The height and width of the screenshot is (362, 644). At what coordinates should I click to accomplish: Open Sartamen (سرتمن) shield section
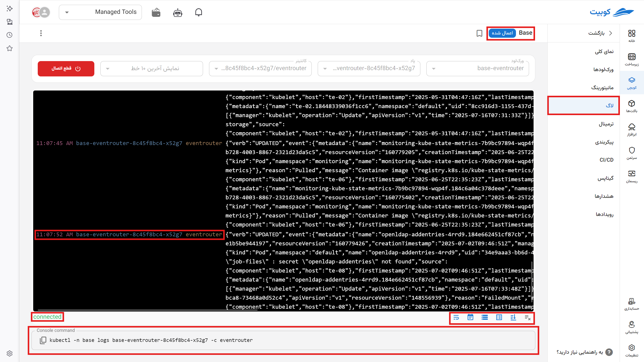(x=632, y=153)
